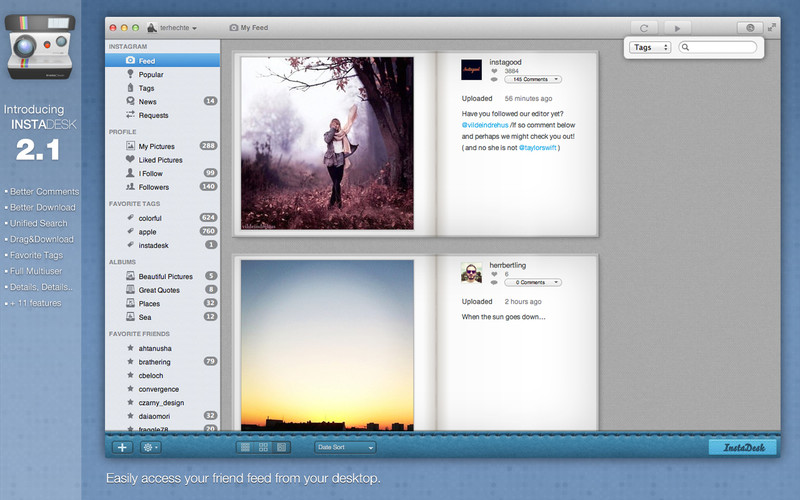Click the plus add button
This screenshot has height=500, width=800.
tap(122, 448)
